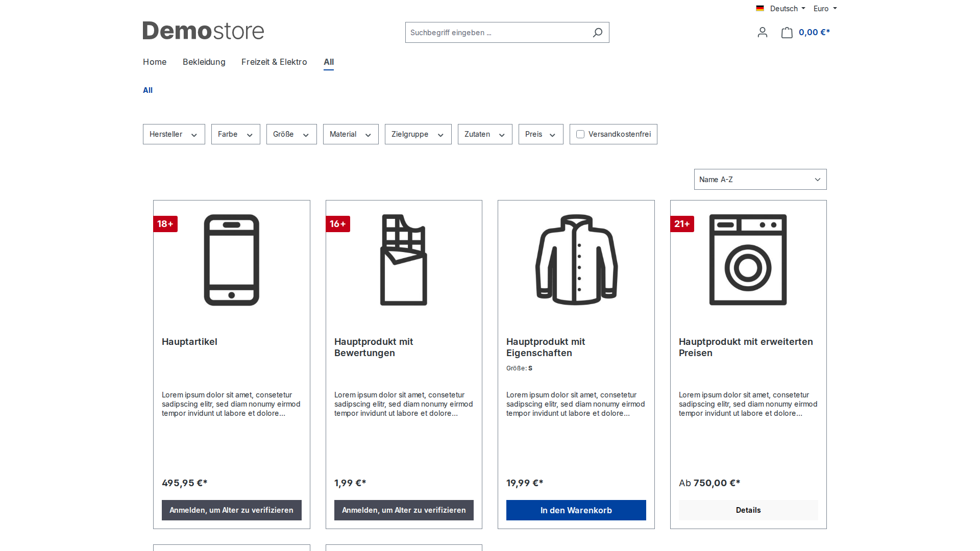
Task: Click the chocolate bar product image
Action: pos(404,260)
